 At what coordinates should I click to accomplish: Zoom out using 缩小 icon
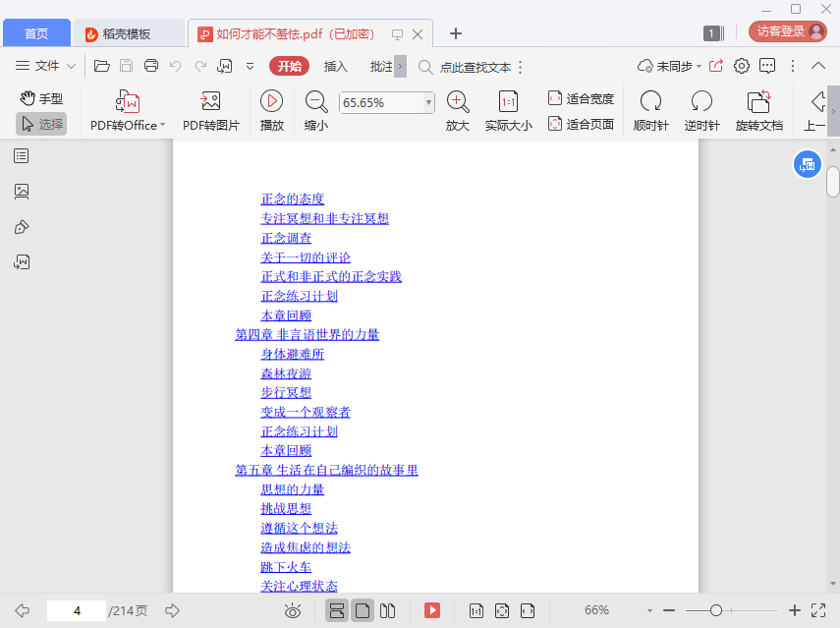pyautogui.click(x=316, y=111)
